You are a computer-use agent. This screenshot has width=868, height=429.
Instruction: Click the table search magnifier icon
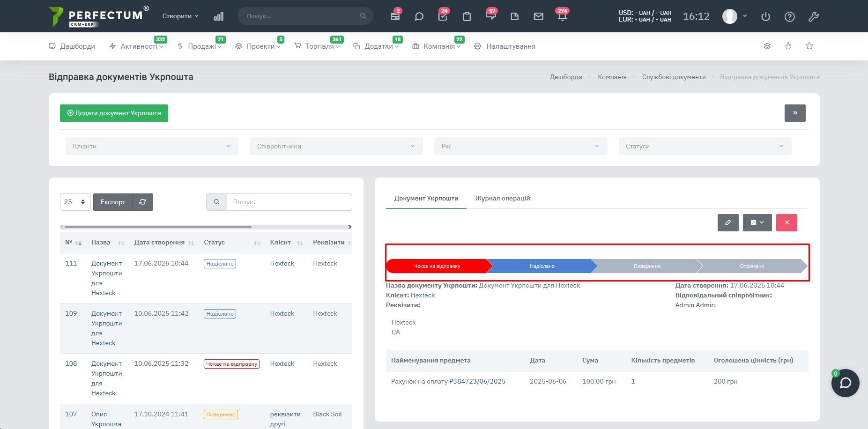coord(216,202)
